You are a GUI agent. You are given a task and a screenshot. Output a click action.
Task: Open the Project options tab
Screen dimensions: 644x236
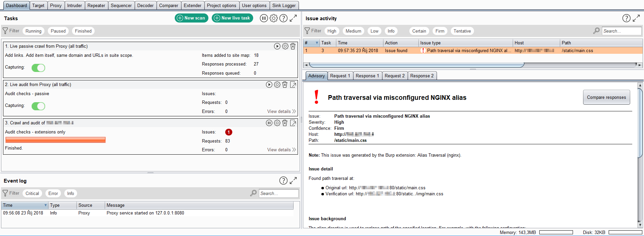pyautogui.click(x=222, y=5)
